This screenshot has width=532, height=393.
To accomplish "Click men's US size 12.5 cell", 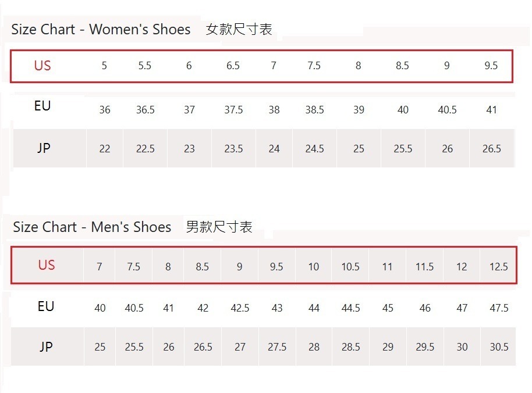I will tap(499, 267).
